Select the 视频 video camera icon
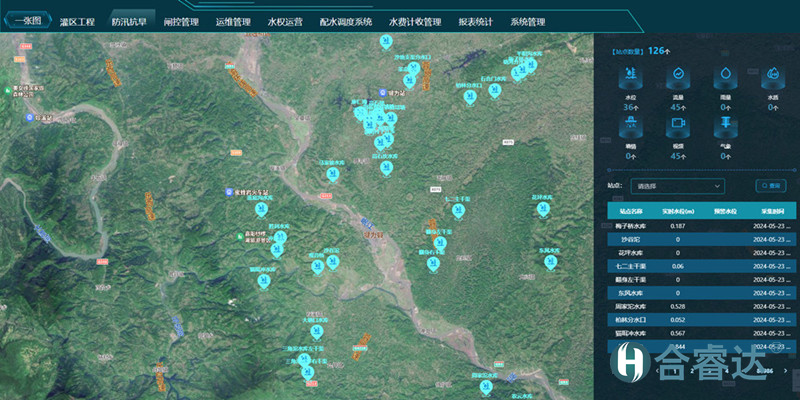 pyautogui.click(x=678, y=124)
